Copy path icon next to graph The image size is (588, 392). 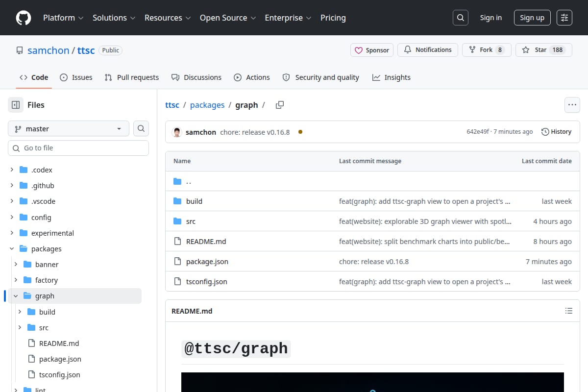280,105
